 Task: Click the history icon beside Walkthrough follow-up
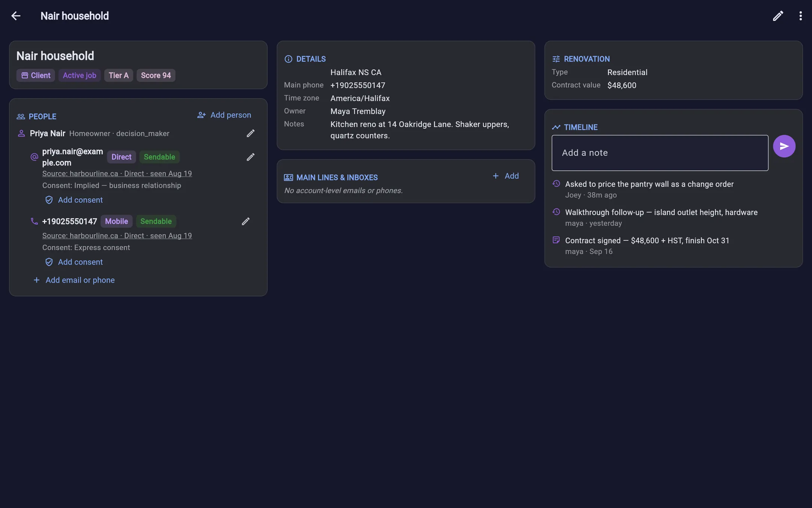click(x=556, y=212)
